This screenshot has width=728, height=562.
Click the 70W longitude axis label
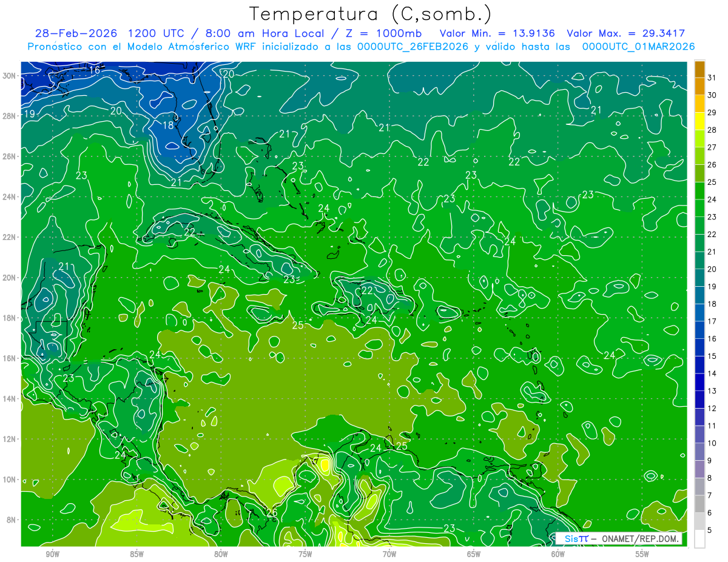(x=389, y=554)
